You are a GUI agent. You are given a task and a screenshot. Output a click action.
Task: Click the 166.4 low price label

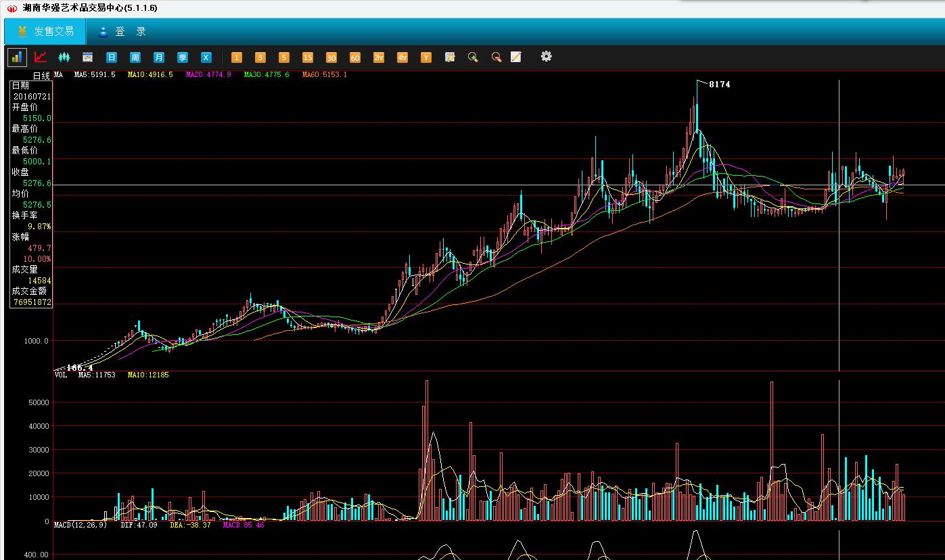point(80,367)
